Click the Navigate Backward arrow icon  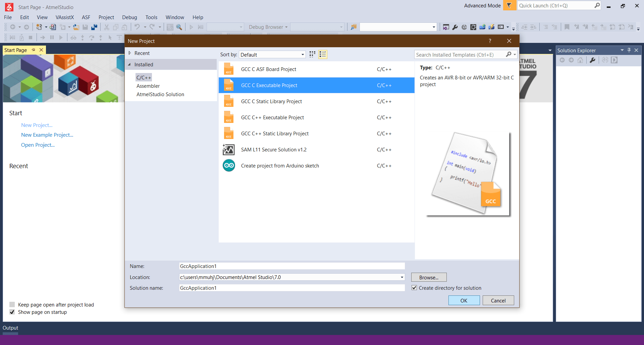pyautogui.click(x=13, y=27)
